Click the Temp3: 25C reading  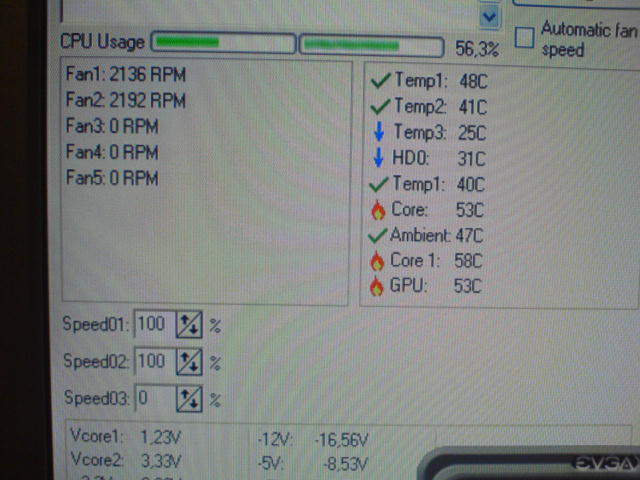pyautogui.click(x=440, y=132)
